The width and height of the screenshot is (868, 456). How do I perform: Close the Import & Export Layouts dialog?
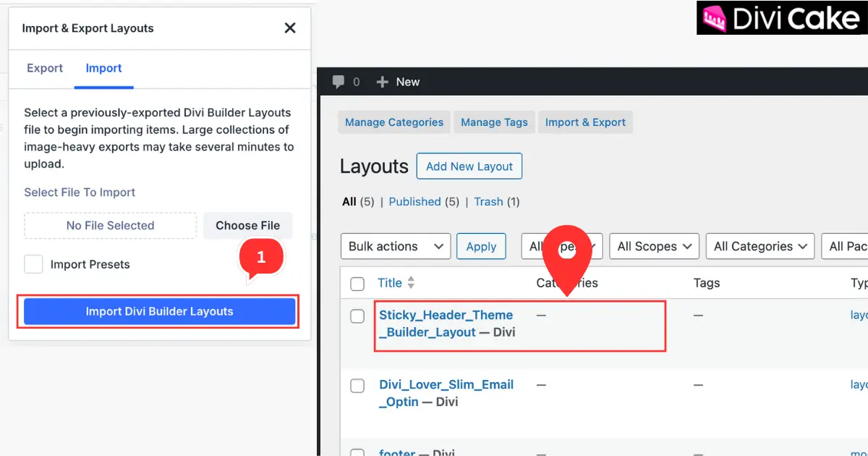click(290, 28)
